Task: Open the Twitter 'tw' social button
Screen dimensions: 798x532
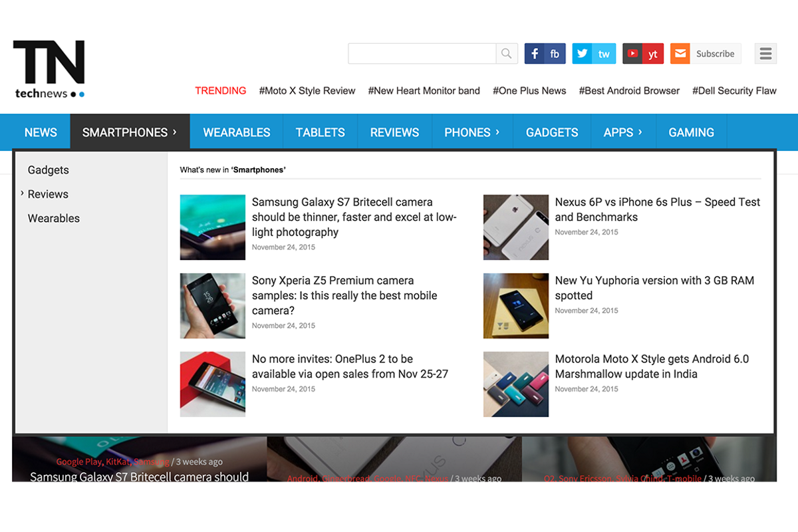Action: tap(594, 54)
